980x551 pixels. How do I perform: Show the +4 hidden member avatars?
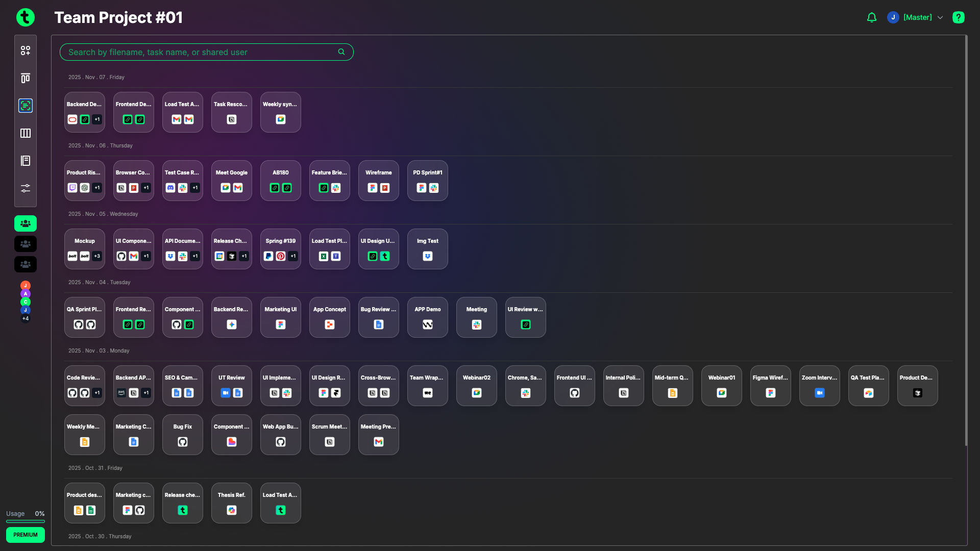(x=25, y=318)
